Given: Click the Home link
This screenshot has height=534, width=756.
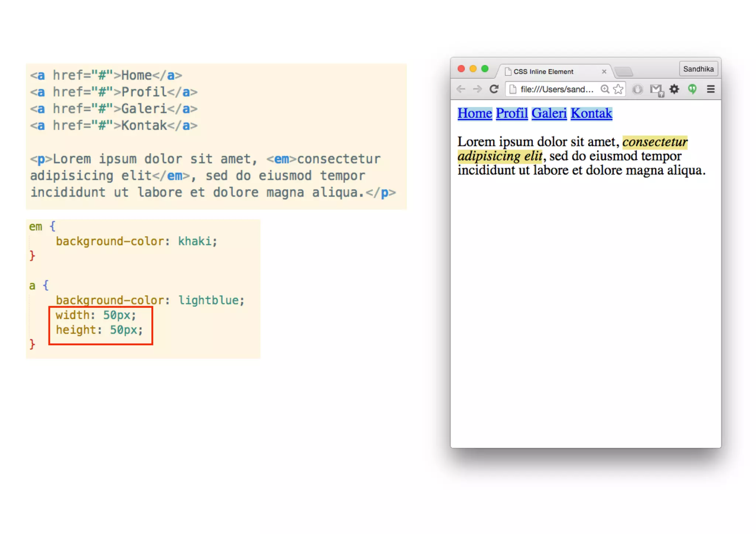Looking at the screenshot, I should click(475, 113).
